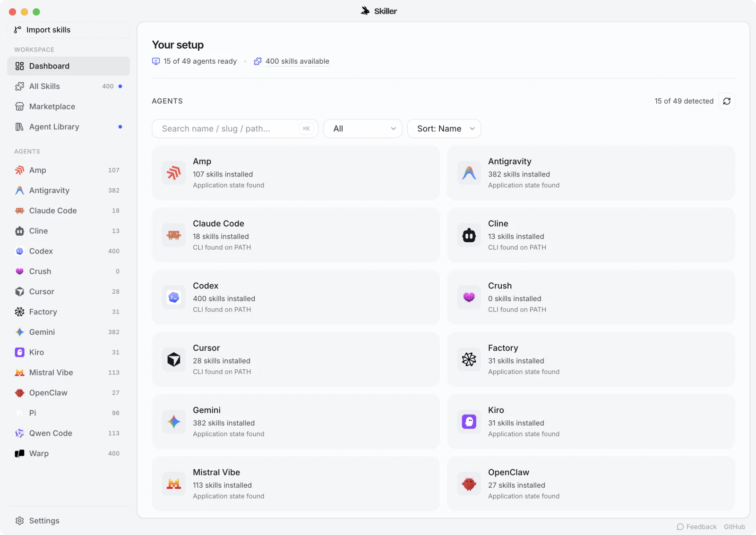Click the Amp card logo icon
The width and height of the screenshot is (756, 535).
(x=174, y=173)
